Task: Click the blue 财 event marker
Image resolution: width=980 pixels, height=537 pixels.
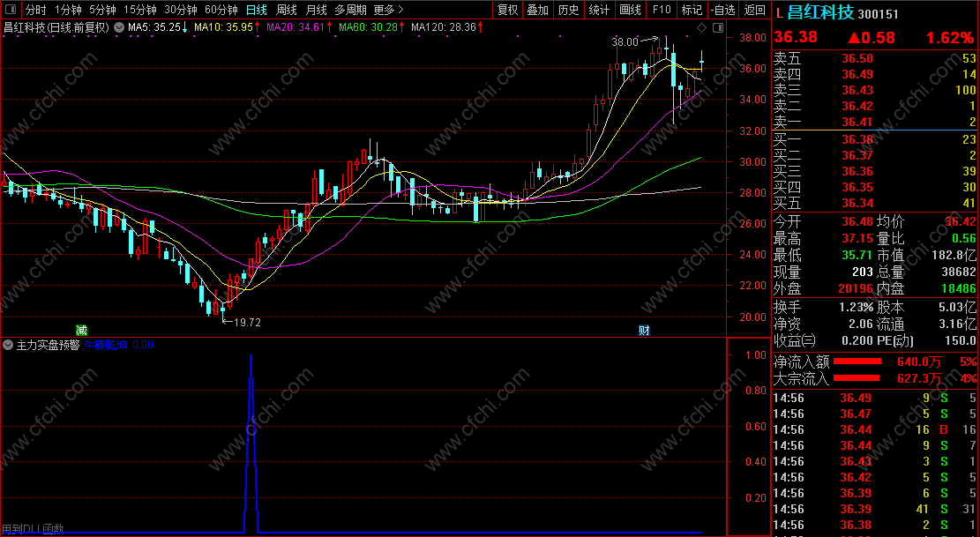Action: pyautogui.click(x=644, y=331)
